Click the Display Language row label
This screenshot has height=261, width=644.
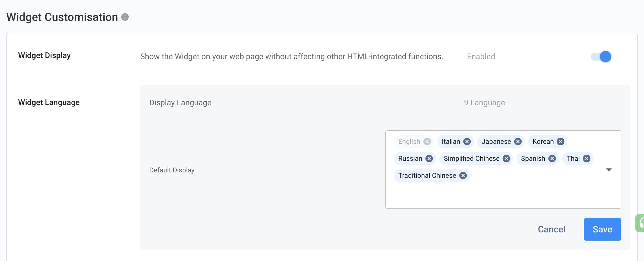tap(180, 103)
